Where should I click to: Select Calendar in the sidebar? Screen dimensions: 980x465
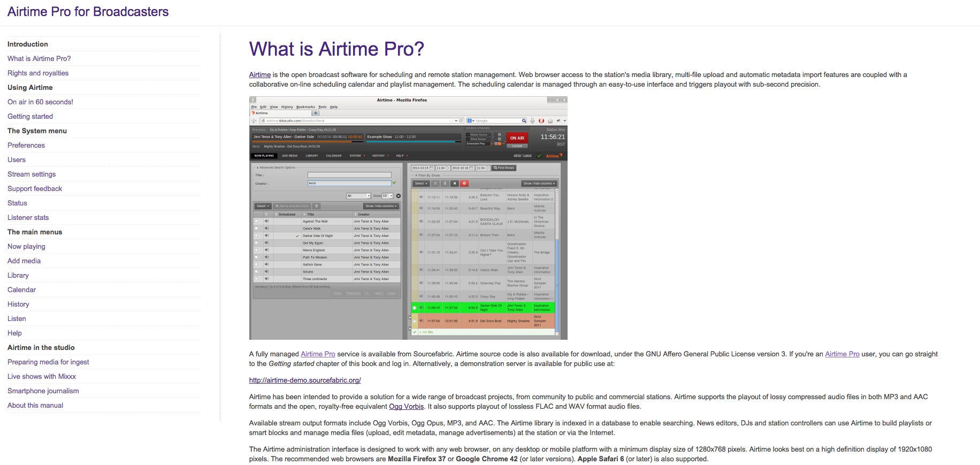tap(21, 289)
